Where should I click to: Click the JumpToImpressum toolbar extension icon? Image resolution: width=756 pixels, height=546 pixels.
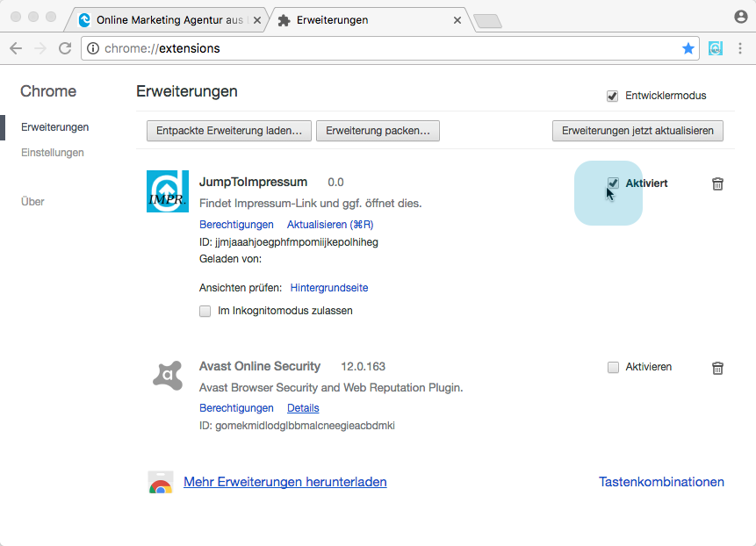click(716, 48)
